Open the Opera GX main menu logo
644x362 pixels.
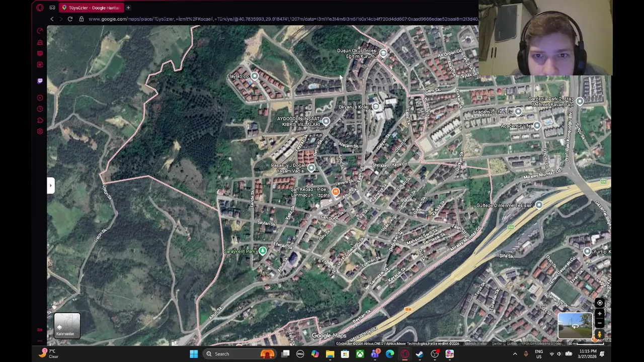[x=40, y=8]
